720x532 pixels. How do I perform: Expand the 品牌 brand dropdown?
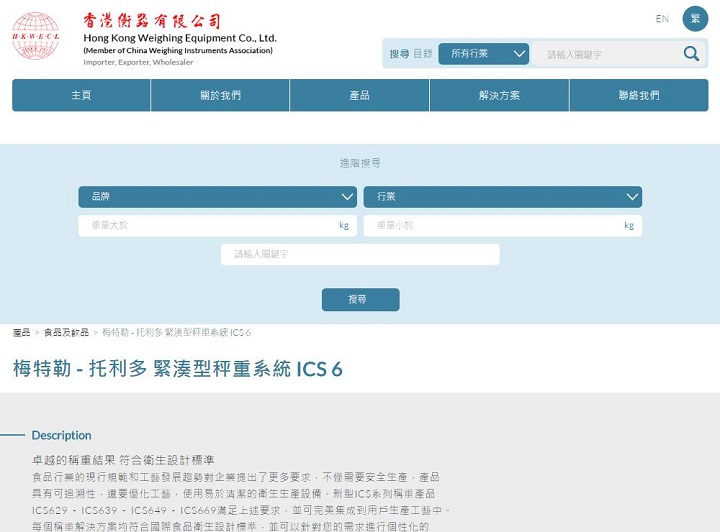(x=218, y=196)
